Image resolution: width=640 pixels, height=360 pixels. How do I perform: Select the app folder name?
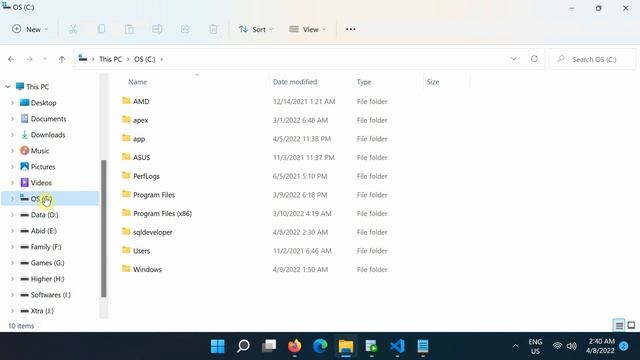[x=139, y=139]
